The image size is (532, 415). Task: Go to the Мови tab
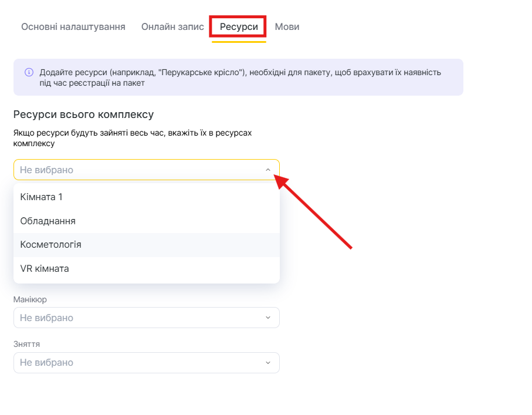(x=287, y=27)
